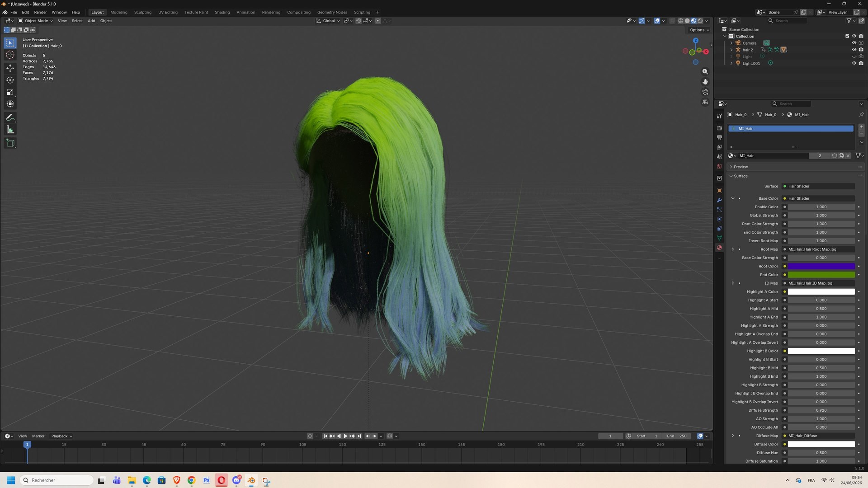Open the Windows Start menu
The image size is (868, 488).
pos(11,480)
